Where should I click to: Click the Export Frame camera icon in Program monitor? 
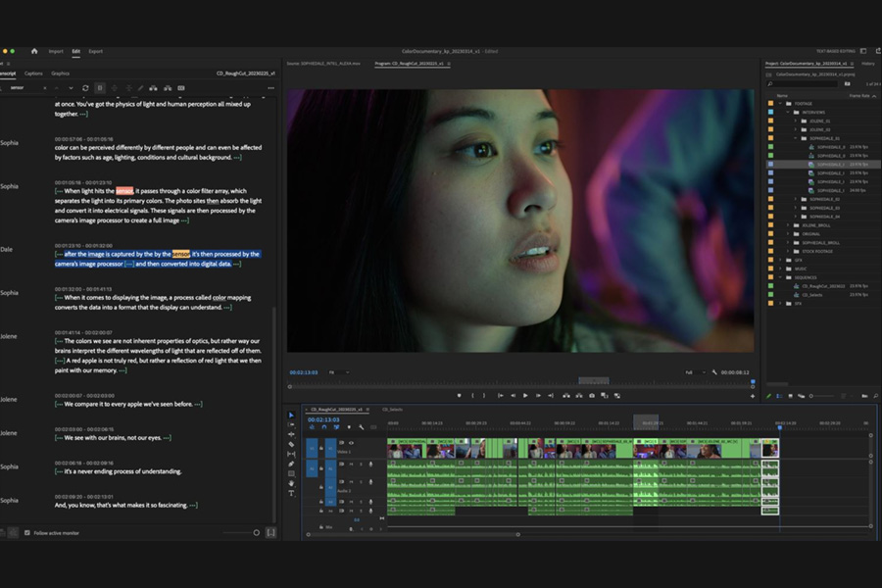tap(593, 395)
